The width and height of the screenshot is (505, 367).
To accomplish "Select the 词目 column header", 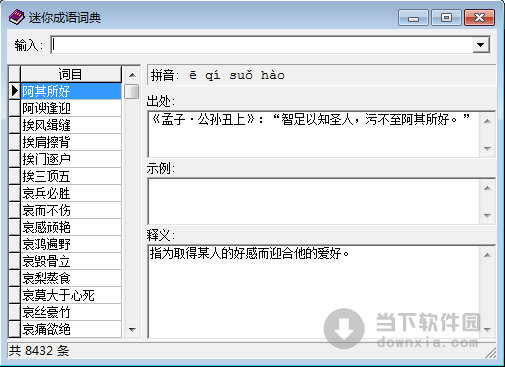I will pos(71,74).
